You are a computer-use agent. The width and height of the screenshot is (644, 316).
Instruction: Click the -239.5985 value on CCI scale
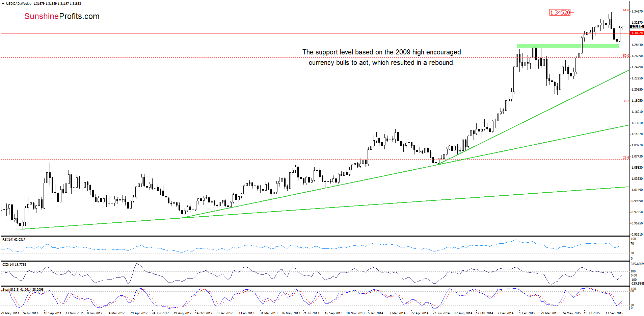click(x=637, y=284)
